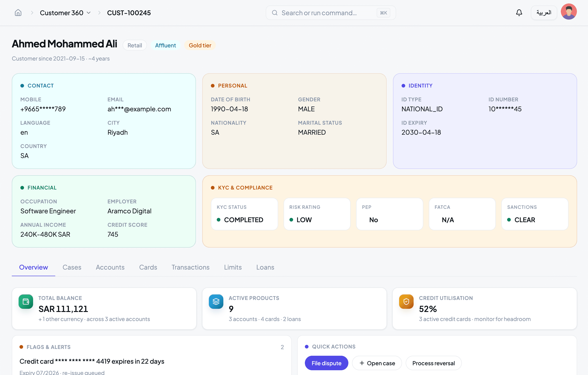The width and height of the screenshot is (588, 375).
Task: Click the Customer since 2021-09-15 text
Action: [61, 59]
